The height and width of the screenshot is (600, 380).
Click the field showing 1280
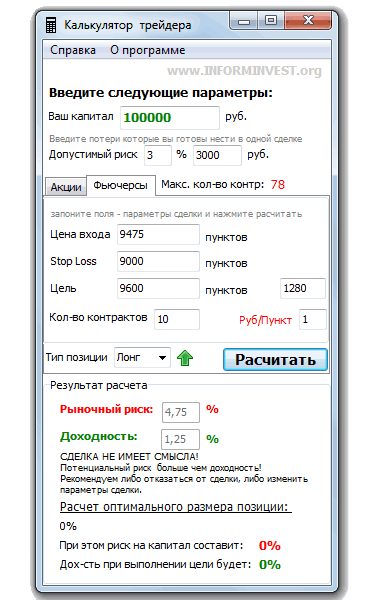303,288
